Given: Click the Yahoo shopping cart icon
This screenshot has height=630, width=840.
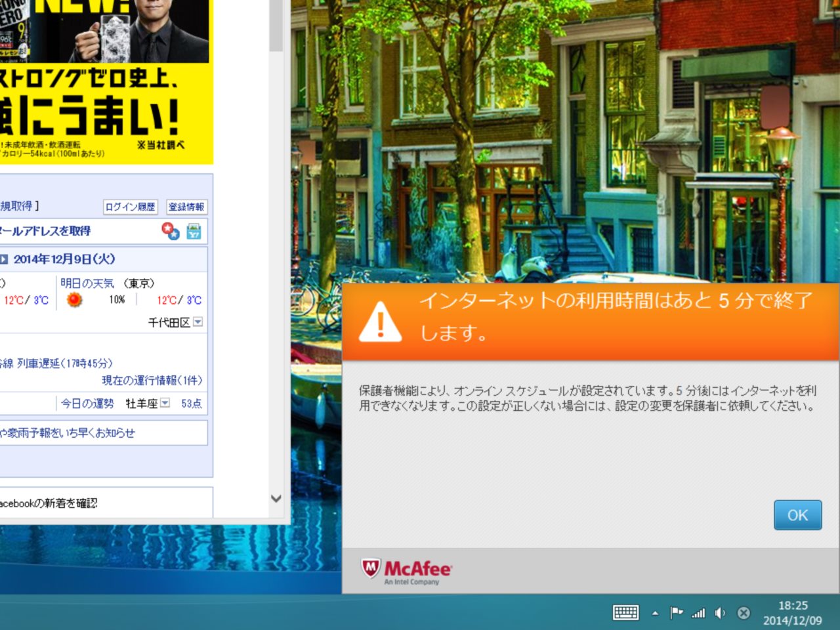Looking at the screenshot, I should [194, 231].
